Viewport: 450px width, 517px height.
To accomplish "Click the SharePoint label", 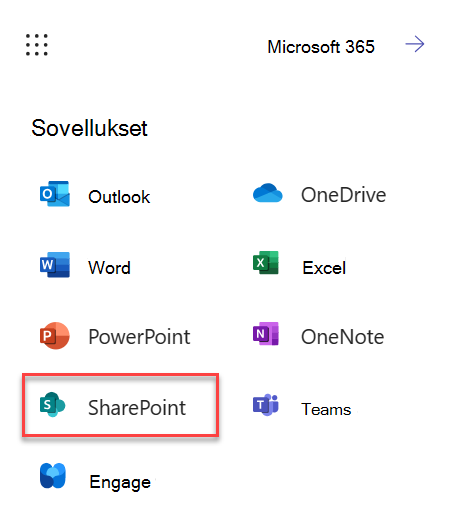I will click(x=137, y=408).
